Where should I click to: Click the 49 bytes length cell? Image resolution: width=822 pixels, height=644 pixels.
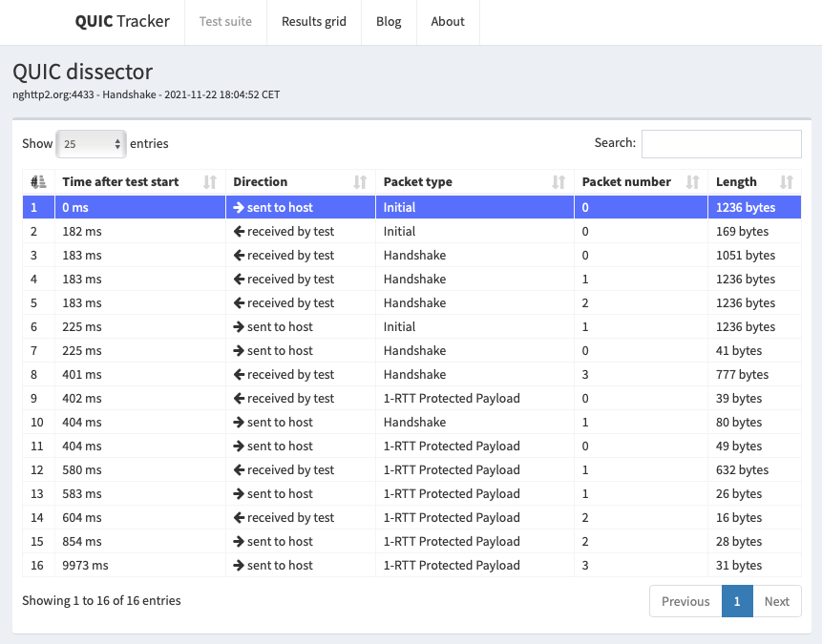754,446
